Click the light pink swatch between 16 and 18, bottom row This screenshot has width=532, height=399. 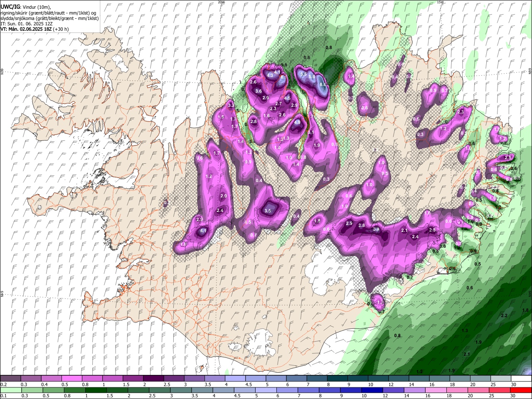436,390
